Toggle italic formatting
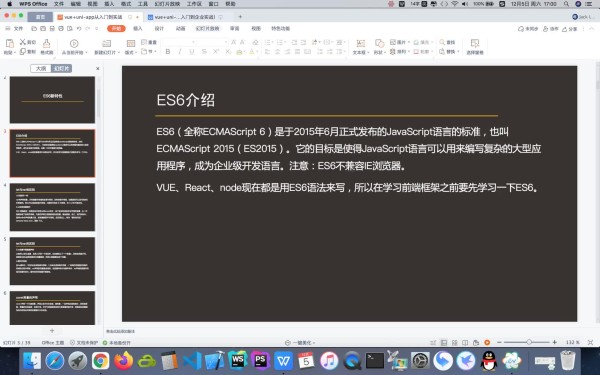This screenshot has height=375, width=600. tap(180, 52)
